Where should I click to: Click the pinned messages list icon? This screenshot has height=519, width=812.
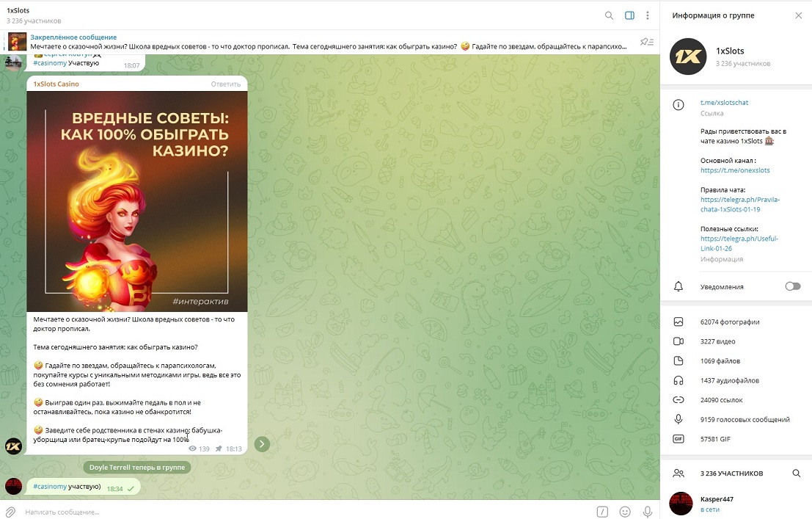point(646,42)
